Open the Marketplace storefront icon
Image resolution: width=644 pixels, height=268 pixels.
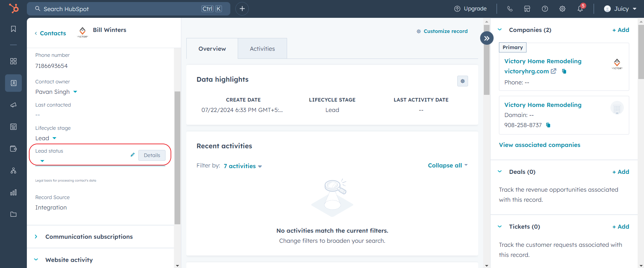click(x=527, y=9)
